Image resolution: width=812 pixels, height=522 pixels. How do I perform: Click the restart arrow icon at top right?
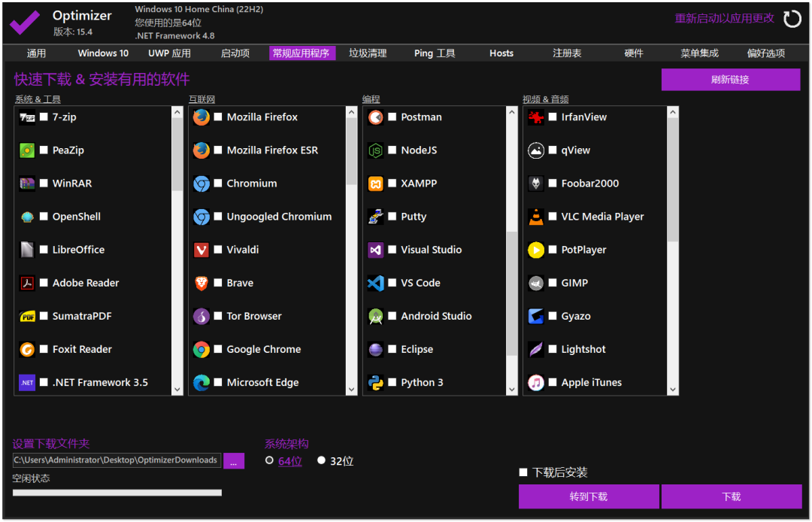coord(792,19)
